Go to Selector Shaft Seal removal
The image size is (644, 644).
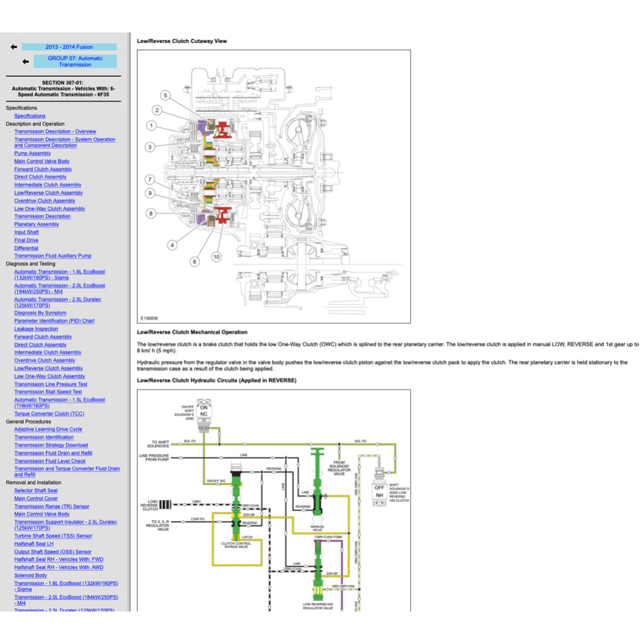[36, 491]
